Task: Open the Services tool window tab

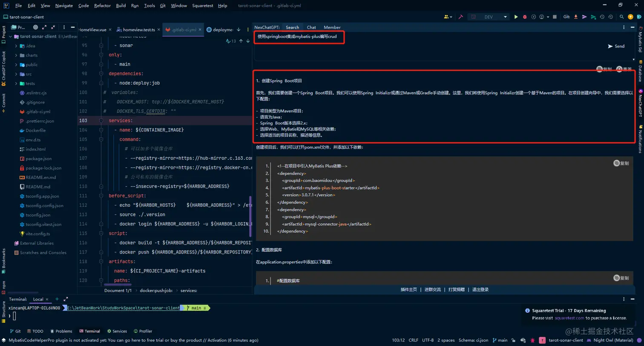Action: pos(117,331)
